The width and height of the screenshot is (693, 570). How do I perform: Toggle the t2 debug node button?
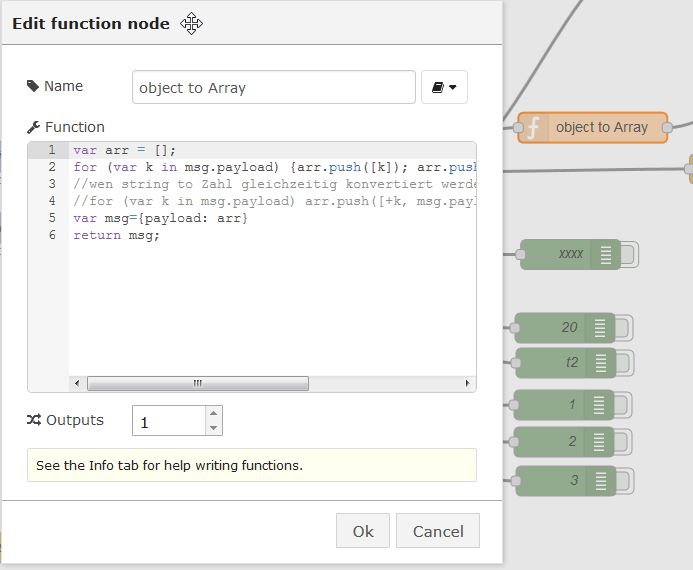pos(624,363)
